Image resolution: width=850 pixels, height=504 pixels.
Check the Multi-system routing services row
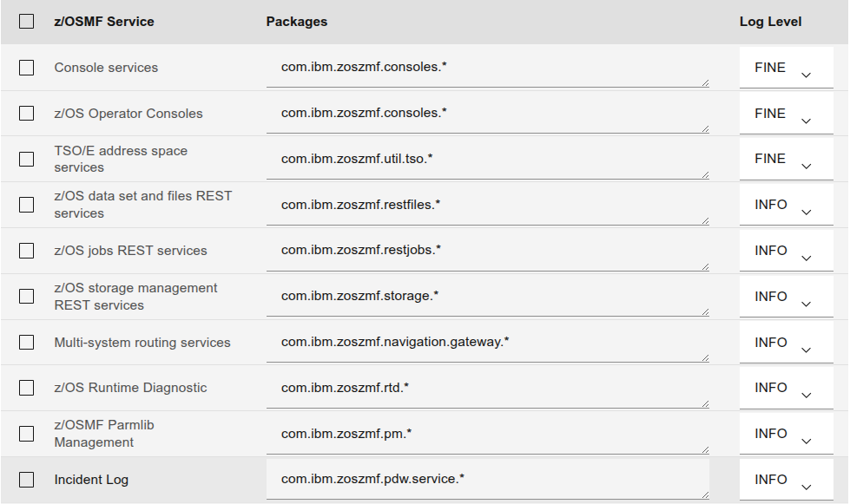click(x=26, y=342)
